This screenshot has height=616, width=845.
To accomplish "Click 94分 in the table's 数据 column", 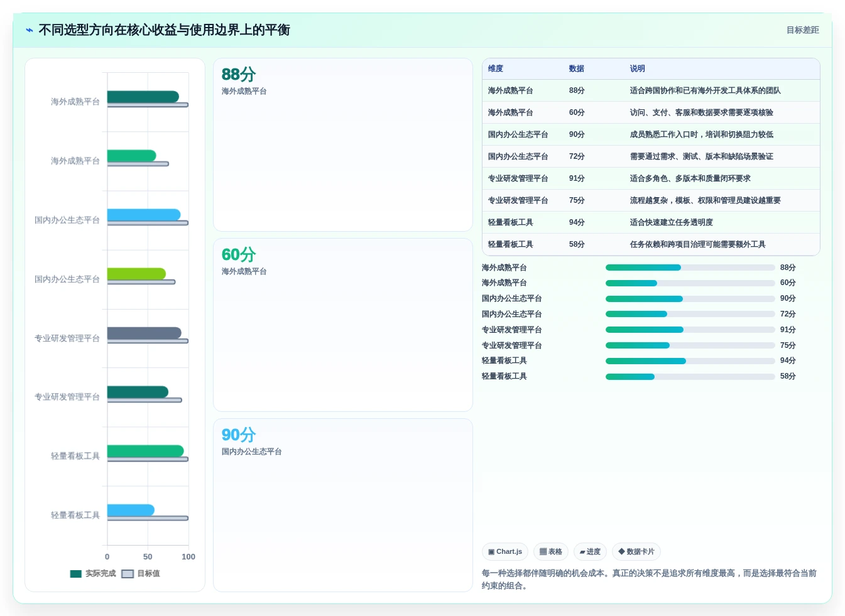I will click(x=577, y=223).
